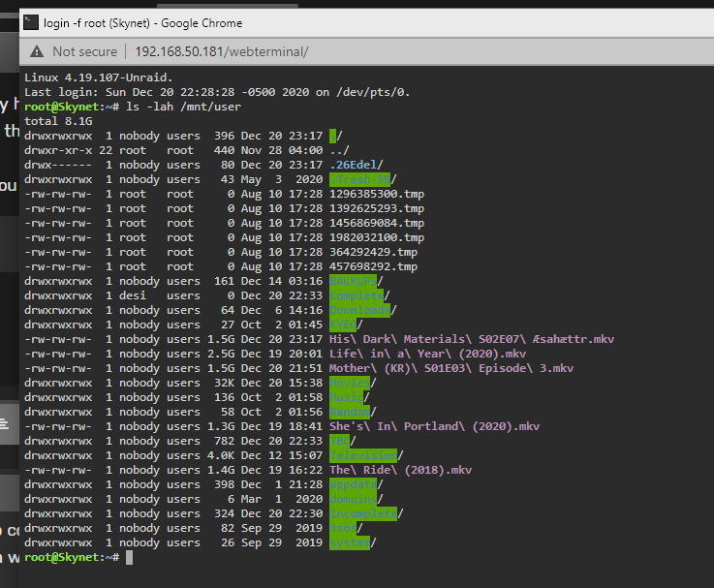Click the file 364292429.tmp

click(373, 252)
